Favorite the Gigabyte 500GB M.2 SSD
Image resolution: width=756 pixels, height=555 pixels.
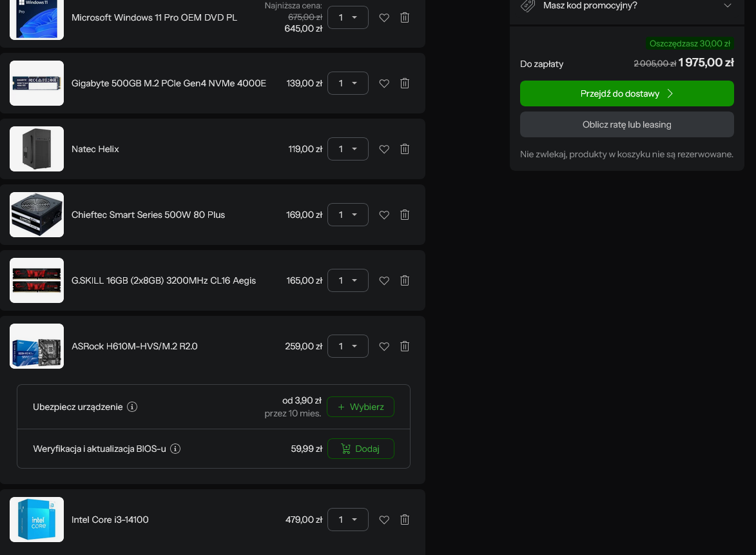(x=383, y=83)
